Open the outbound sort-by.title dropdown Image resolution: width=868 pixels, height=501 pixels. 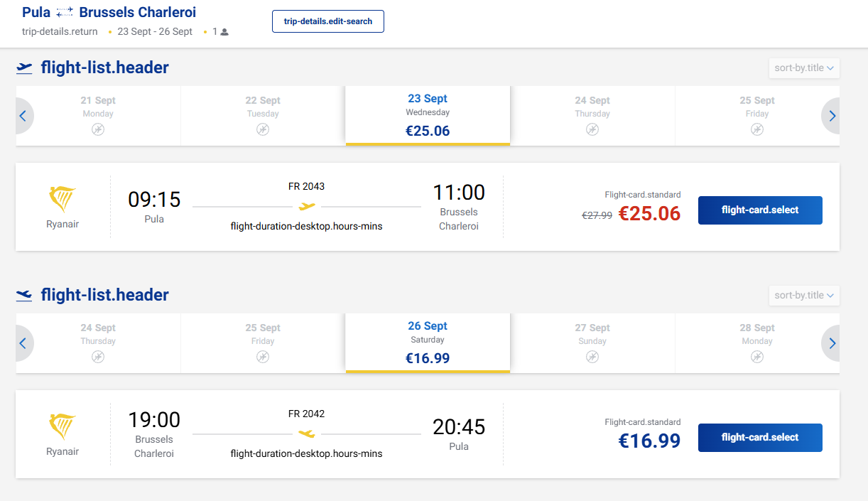pos(804,68)
